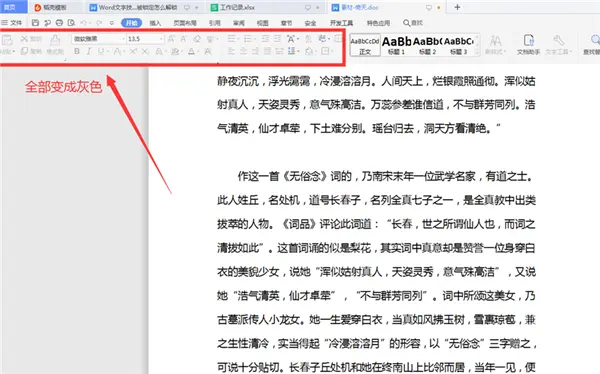This screenshot has height=374, width=600.
Task: Switch to the 视图 (View) ribbon tab
Action: click(x=262, y=23)
